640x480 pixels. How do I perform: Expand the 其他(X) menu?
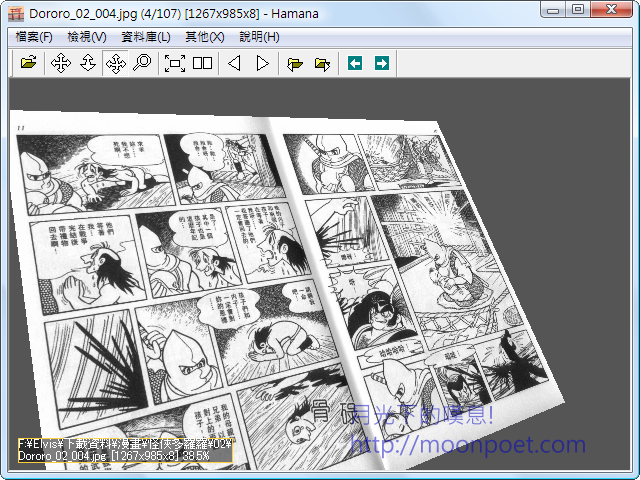click(204, 36)
